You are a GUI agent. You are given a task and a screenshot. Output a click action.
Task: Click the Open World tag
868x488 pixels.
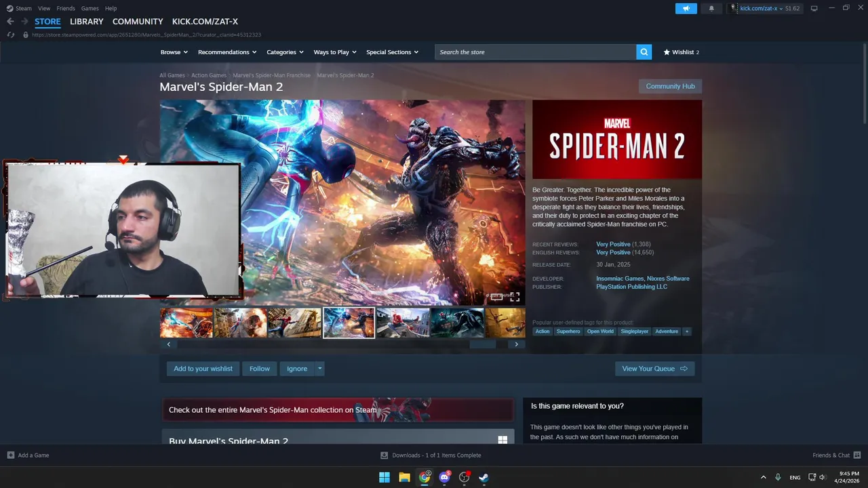tap(600, 331)
